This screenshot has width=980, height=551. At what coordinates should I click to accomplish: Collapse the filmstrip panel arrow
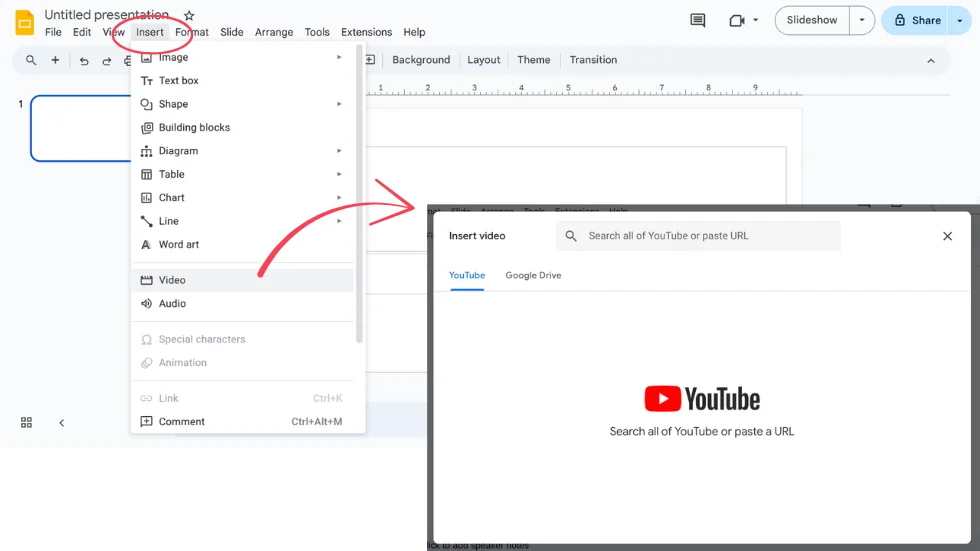(61, 423)
